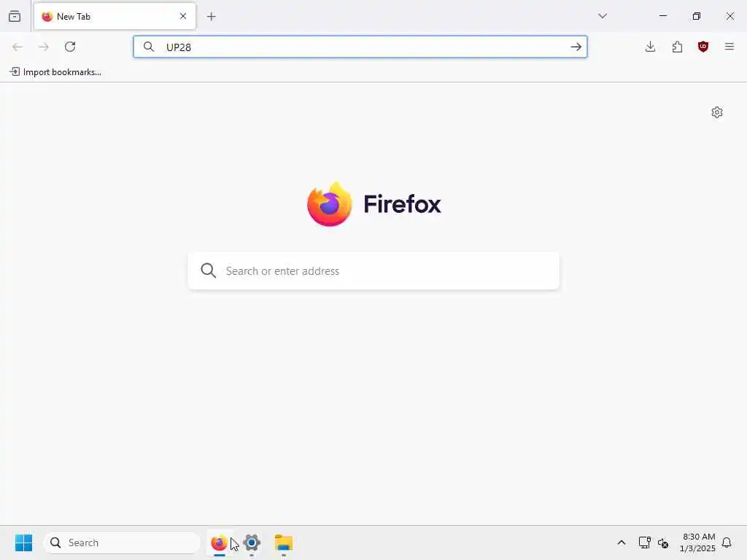The image size is (747, 560).
Task: Open a new tab with plus button
Action: tap(212, 17)
